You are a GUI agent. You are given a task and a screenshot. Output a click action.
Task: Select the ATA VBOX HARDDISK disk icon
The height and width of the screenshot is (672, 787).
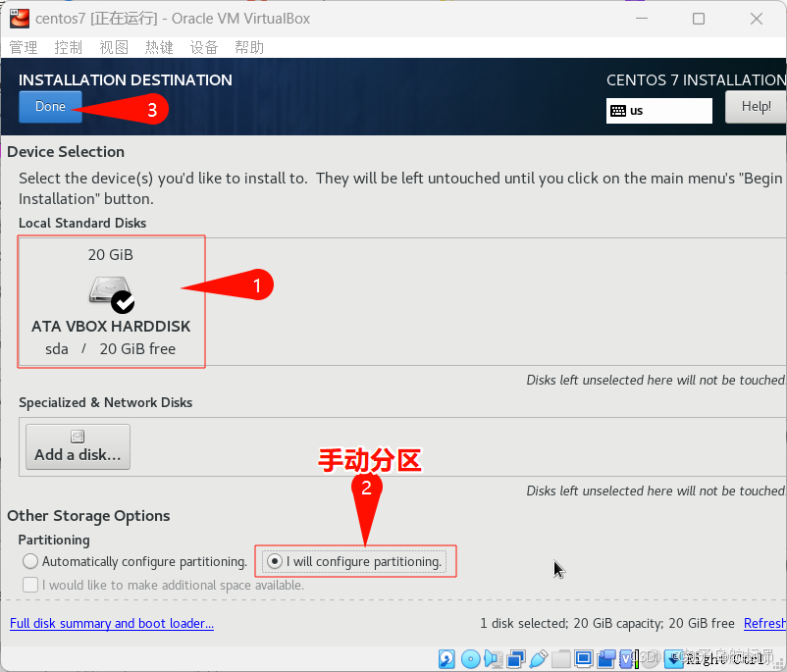coord(111,293)
